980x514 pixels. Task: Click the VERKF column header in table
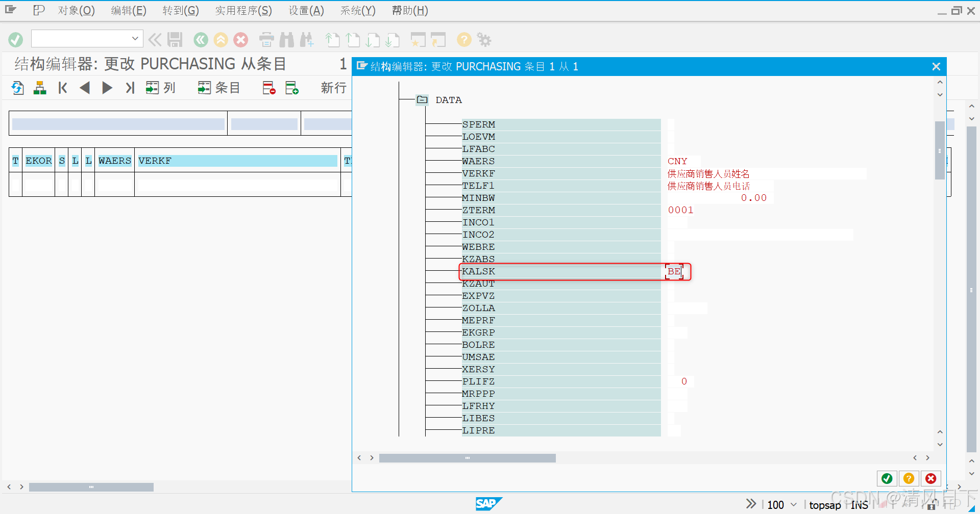(237, 161)
